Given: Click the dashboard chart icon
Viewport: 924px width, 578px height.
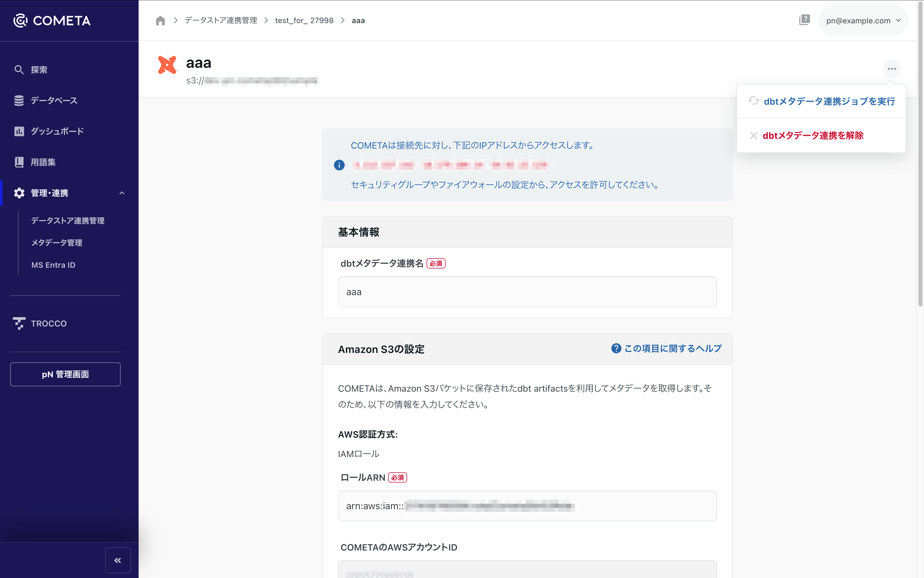Looking at the screenshot, I should click(x=19, y=131).
